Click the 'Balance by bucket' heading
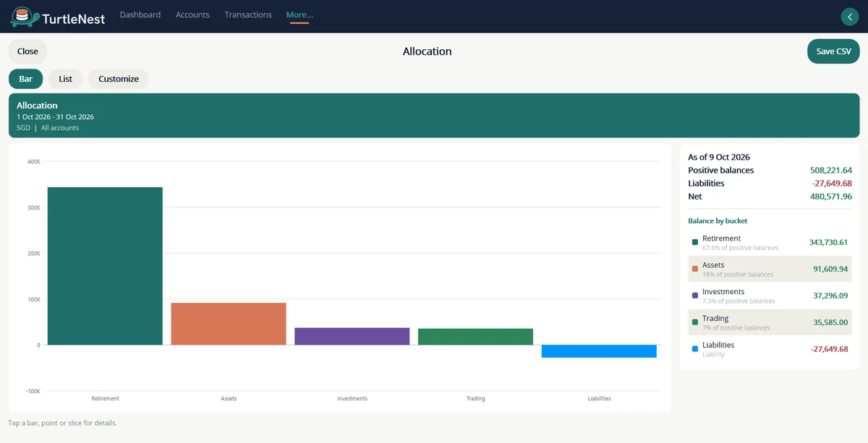The width and height of the screenshot is (868, 443). coord(718,220)
